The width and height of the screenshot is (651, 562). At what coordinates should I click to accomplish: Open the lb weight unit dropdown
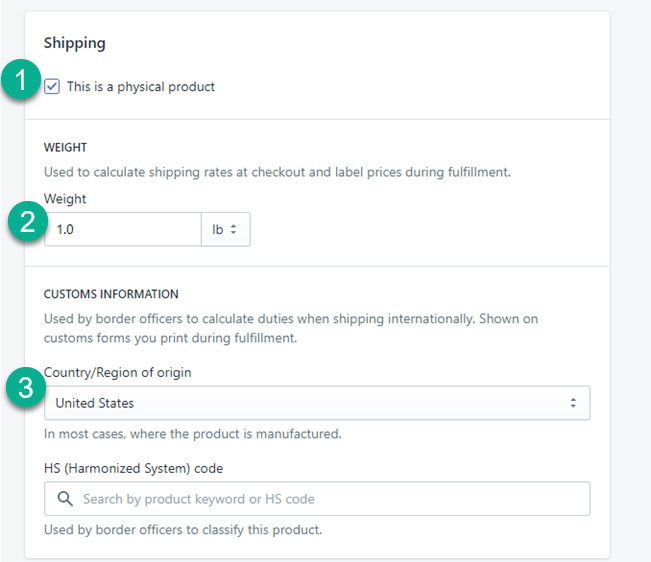225,229
